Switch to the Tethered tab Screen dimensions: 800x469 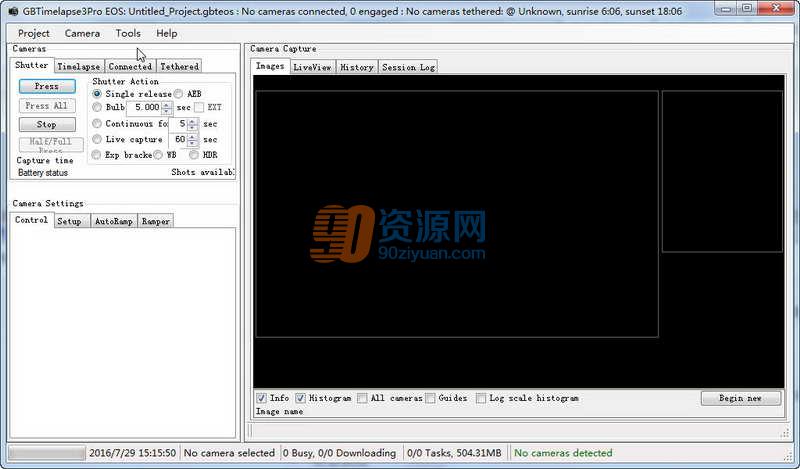pyautogui.click(x=179, y=66)
